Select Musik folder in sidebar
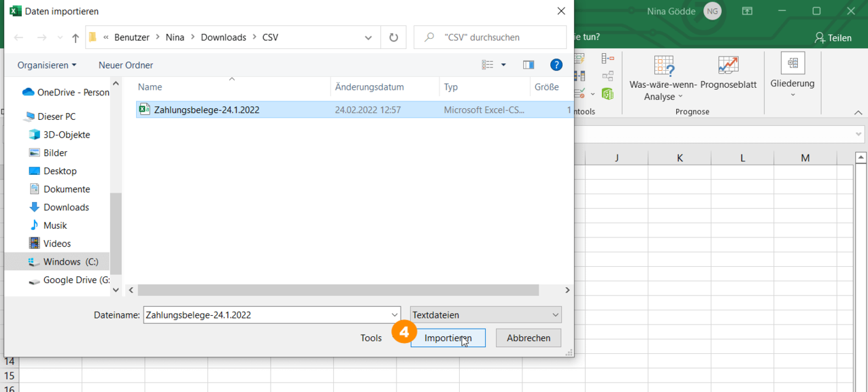 48,225
